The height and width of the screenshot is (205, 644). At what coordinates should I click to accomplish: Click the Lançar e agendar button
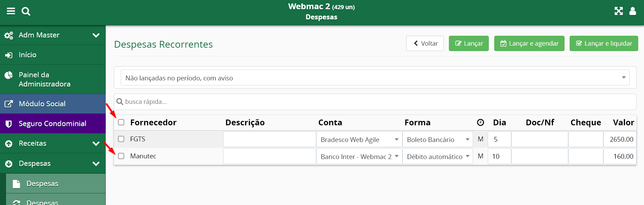point(529,43)
